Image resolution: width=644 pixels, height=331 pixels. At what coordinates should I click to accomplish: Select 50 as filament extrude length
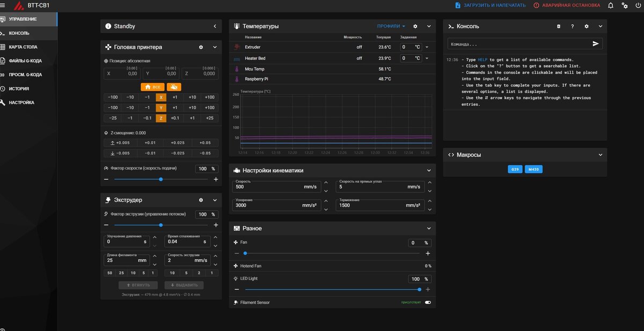click(x=109, y=273)
